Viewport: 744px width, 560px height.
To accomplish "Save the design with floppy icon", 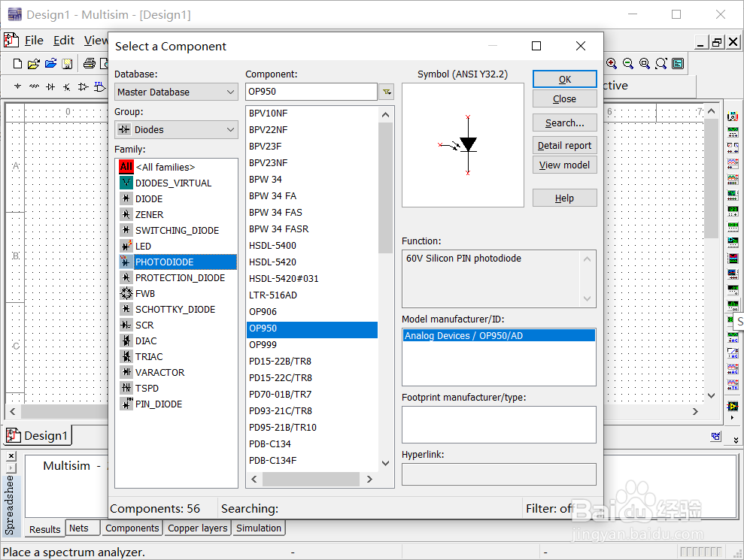I will pos(67,63).
